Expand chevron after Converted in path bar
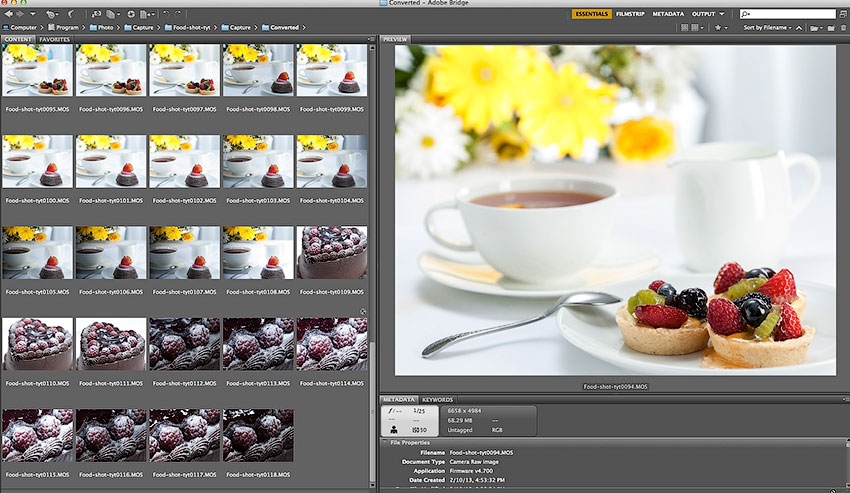This screenshot has width=850, height=493. tap(304, 27)
